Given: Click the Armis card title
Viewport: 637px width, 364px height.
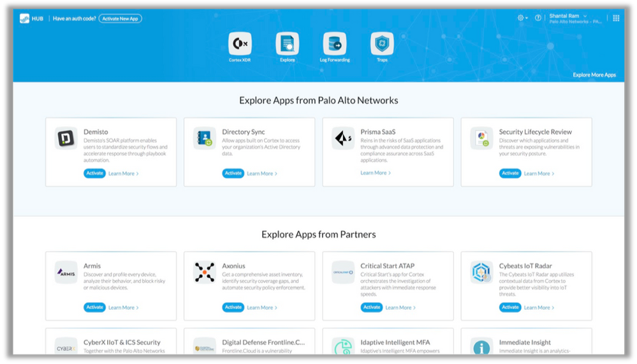Looking at the screenshot, I should (x=92, y=266).
